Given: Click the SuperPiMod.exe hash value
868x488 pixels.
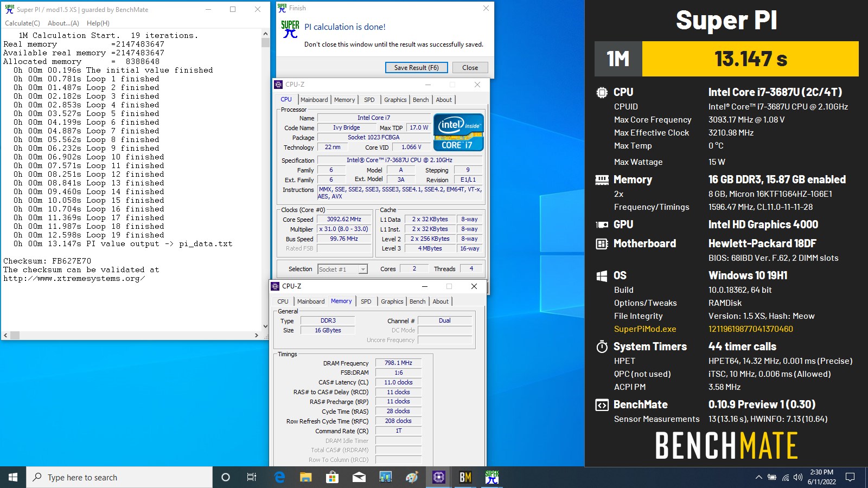Looking at the screenshot, I should 751,329.
